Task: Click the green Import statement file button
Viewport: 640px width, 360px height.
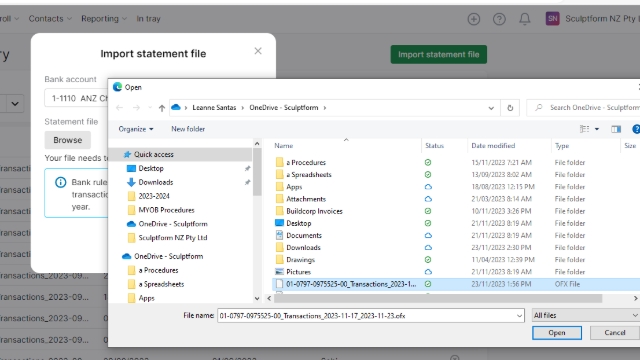Action: point(438,54)
